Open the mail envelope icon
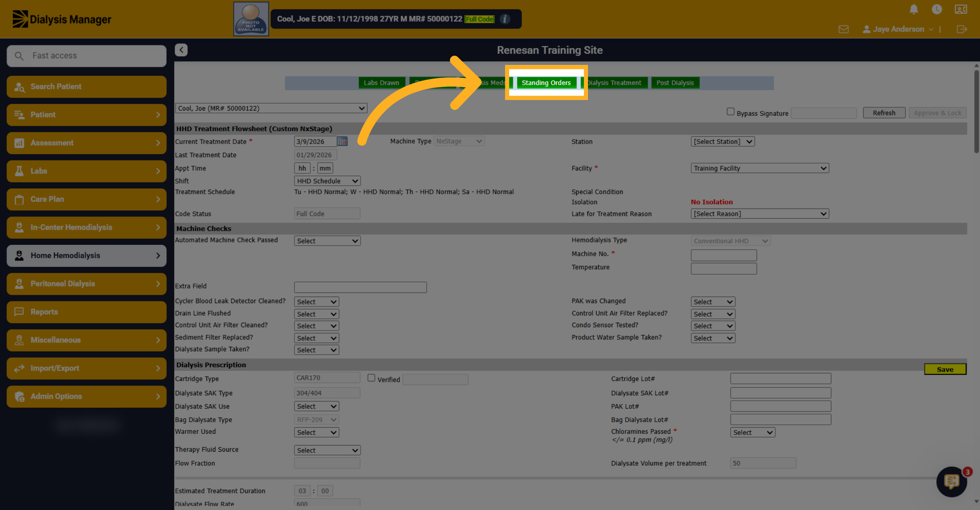This screenshot has height=510, width=980. tap(844, 29)
